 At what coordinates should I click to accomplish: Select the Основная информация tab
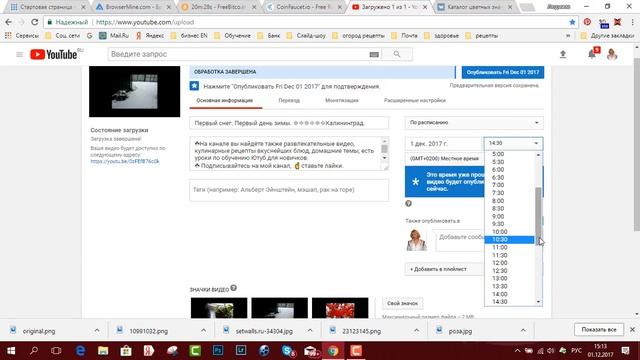pos(224,100)
